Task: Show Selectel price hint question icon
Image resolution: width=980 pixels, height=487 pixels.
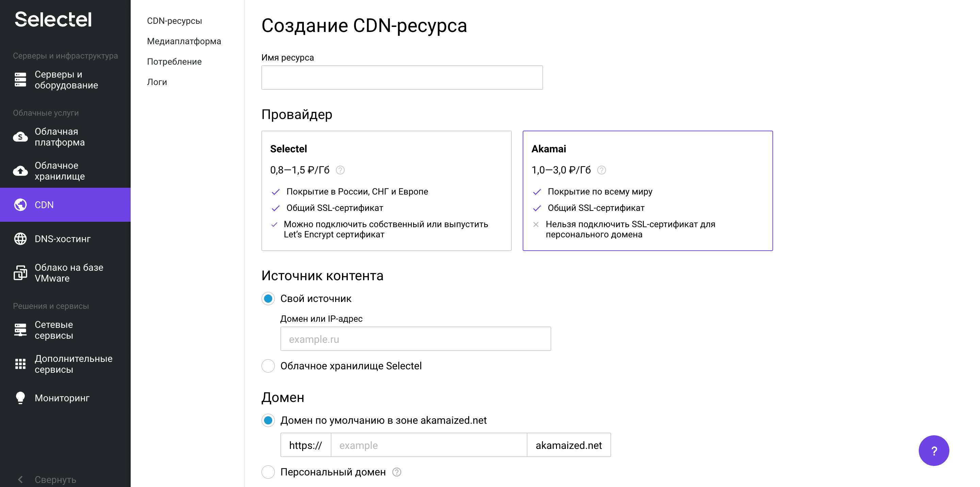Action: 340,170
